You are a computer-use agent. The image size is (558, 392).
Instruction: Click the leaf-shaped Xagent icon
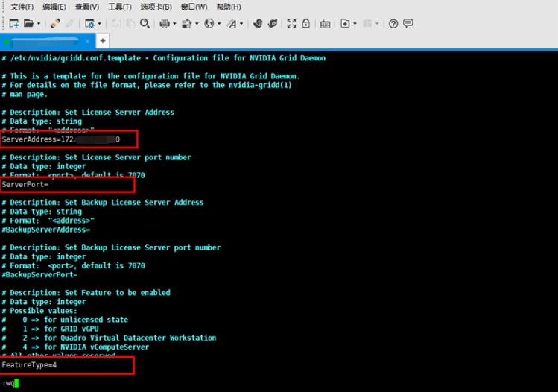click(x=273, y=24)
